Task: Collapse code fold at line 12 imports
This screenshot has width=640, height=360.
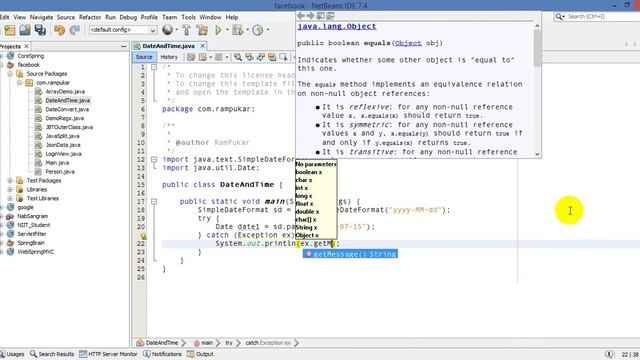Action: (x=154, y=159)
